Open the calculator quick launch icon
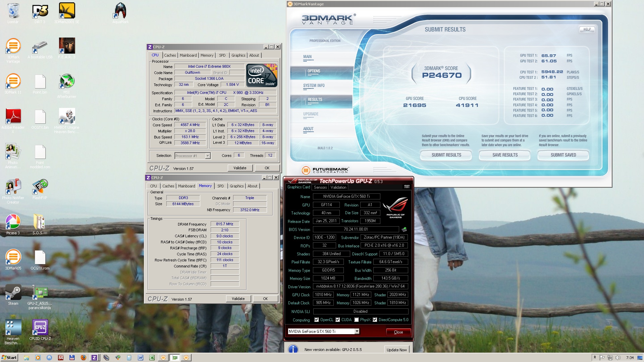Screen dimensions: 644x362 pyautogui.click(x=129, y=358)
